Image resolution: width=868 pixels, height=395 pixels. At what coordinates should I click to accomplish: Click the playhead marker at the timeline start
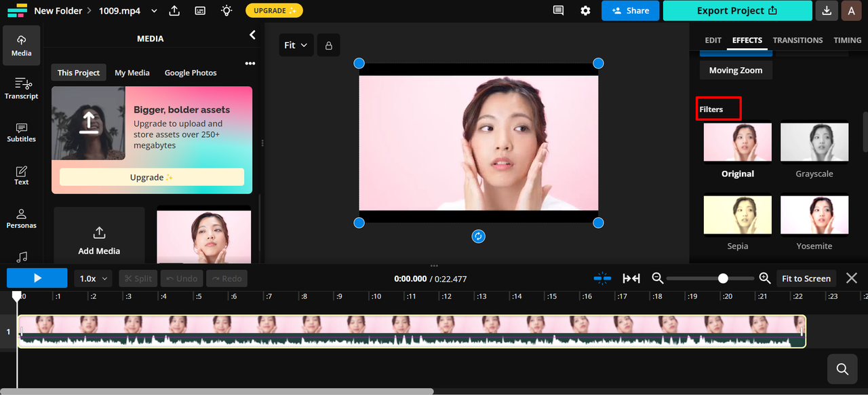(17, 297)
